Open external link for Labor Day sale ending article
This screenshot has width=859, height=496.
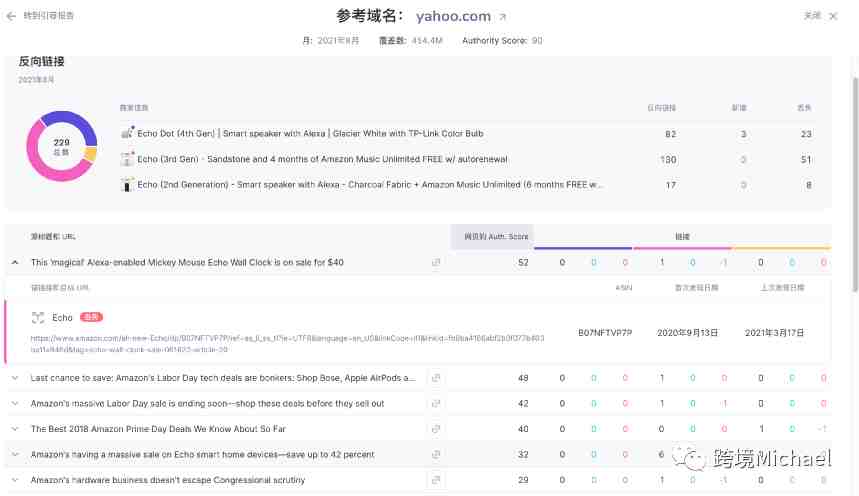click(x=436, y=403)
